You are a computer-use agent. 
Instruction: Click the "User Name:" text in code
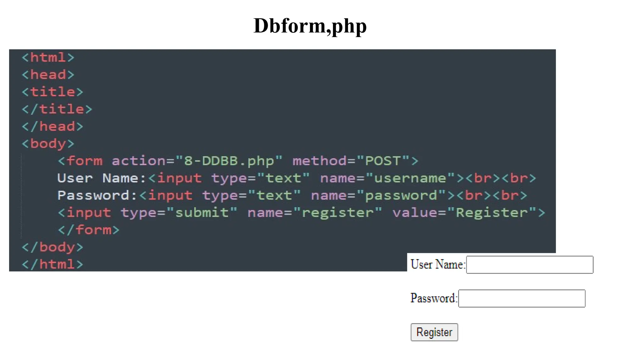click(102, 178)
